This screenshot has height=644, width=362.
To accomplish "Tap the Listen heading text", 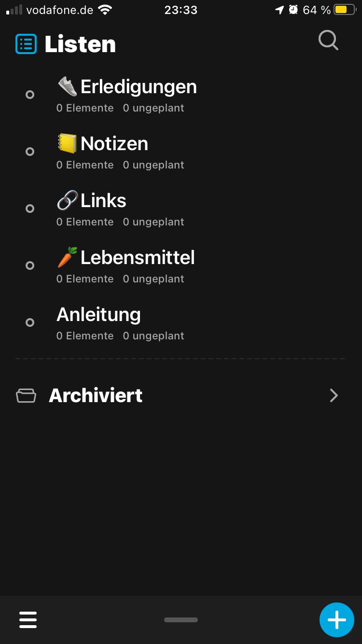I will 80,44.
